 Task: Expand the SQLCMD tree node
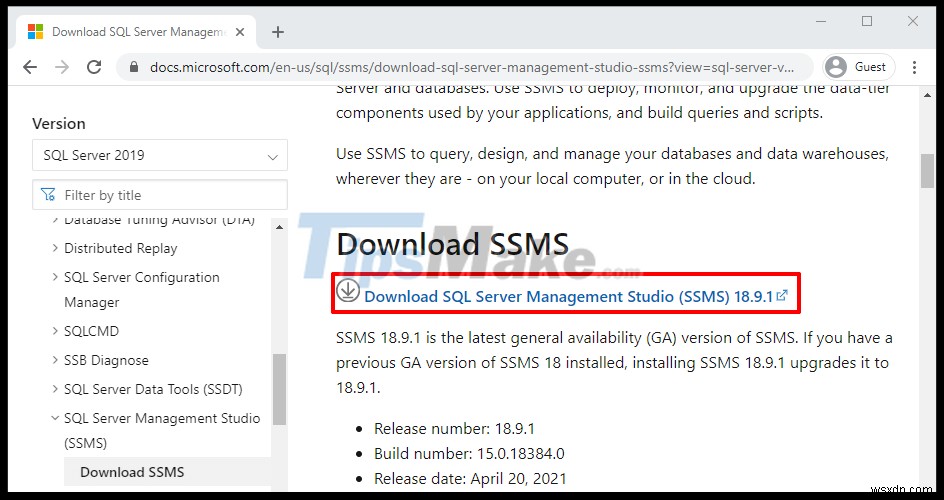click(55, 331)
